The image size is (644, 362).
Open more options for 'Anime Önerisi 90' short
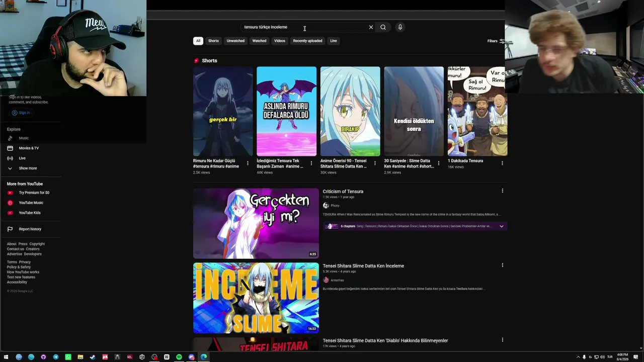375,163
